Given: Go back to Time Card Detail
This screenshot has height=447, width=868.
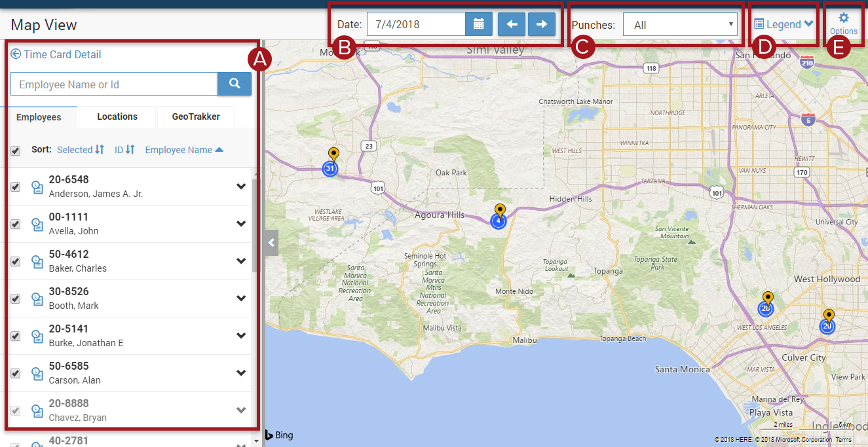Looking at the screenshot, I should [56, 54].
